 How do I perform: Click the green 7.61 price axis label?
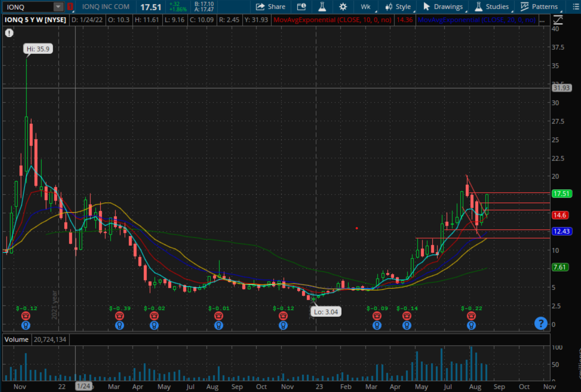559,267
